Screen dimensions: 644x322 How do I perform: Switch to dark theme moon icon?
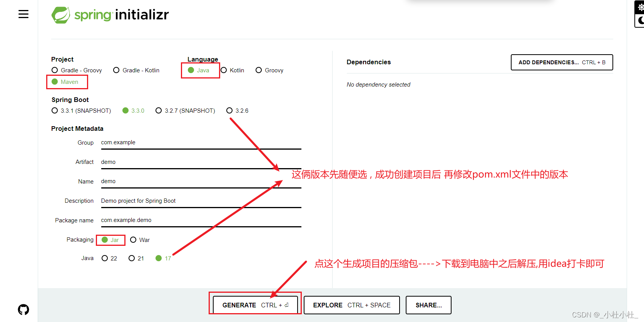point(641,20)
